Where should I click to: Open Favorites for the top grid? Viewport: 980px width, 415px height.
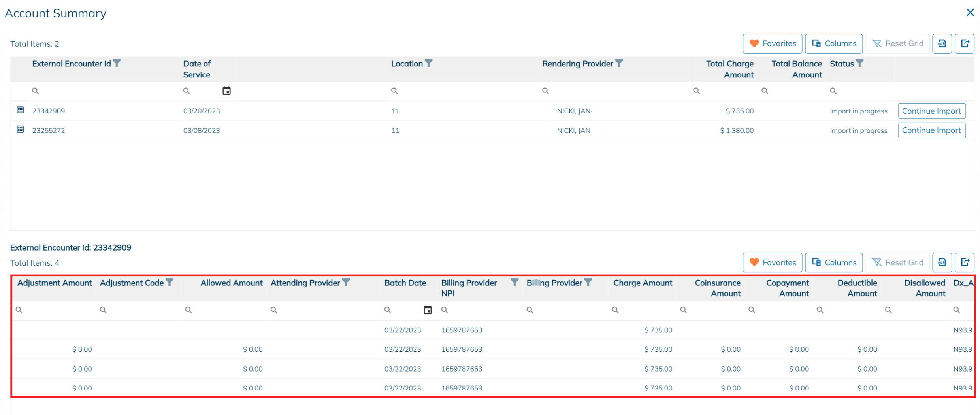772,43
